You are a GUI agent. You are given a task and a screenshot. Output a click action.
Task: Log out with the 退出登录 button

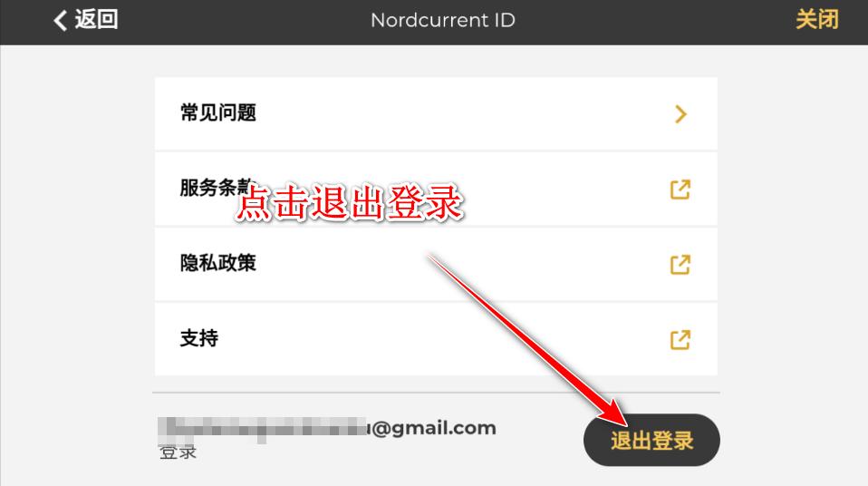pos(651,440)
